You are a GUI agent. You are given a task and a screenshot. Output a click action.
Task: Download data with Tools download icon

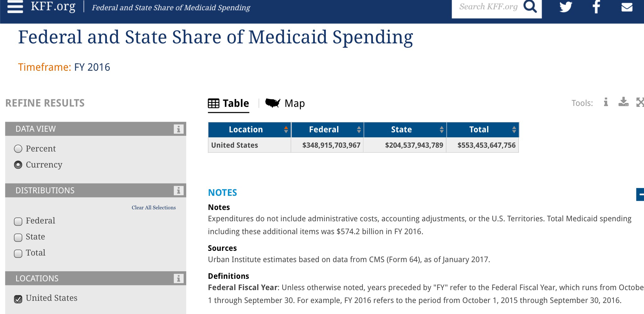[x=623, y=102]
